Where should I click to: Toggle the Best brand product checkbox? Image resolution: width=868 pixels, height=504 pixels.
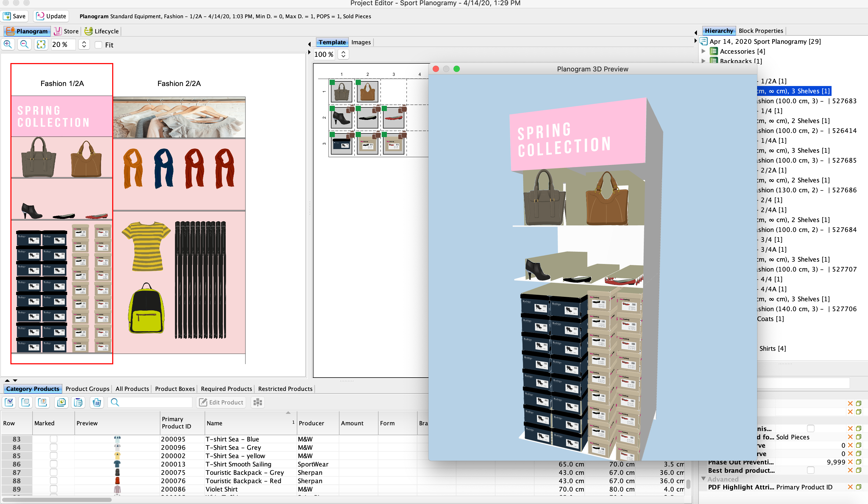point(810,471)
